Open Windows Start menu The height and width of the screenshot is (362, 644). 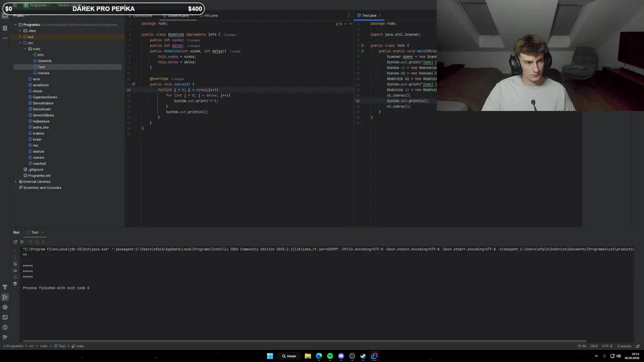(x=270, y=356)
